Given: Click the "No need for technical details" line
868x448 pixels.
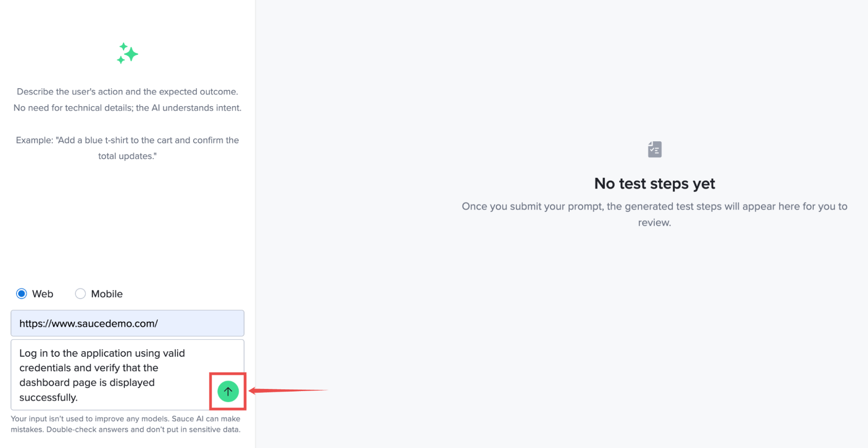Looking at the screenshot, I should [127, 108].
